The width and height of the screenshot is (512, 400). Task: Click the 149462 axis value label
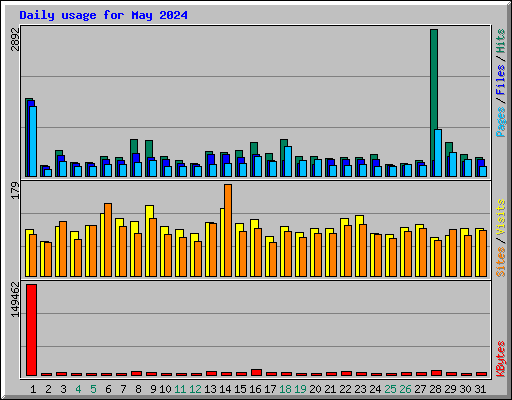click(x=16, y=299)
